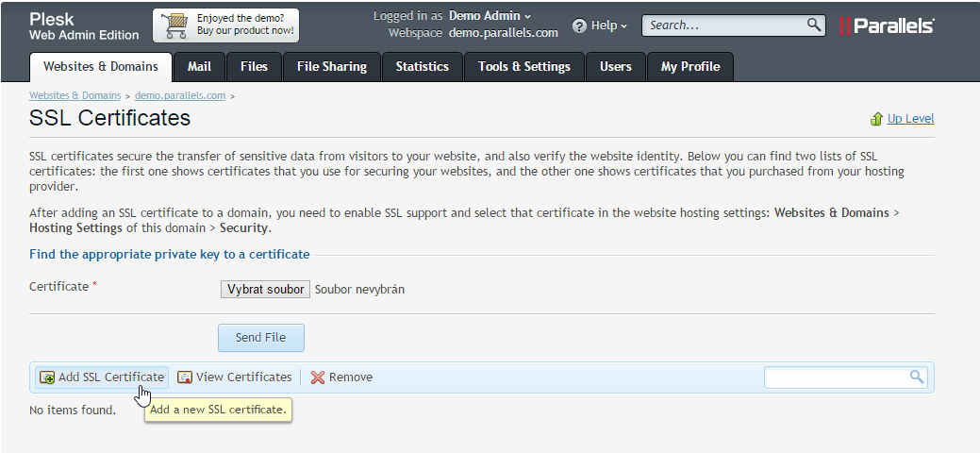This screenshot has width=980, height=453.
Task: Click the Up Level arrow icon
Action: [876, 119]
